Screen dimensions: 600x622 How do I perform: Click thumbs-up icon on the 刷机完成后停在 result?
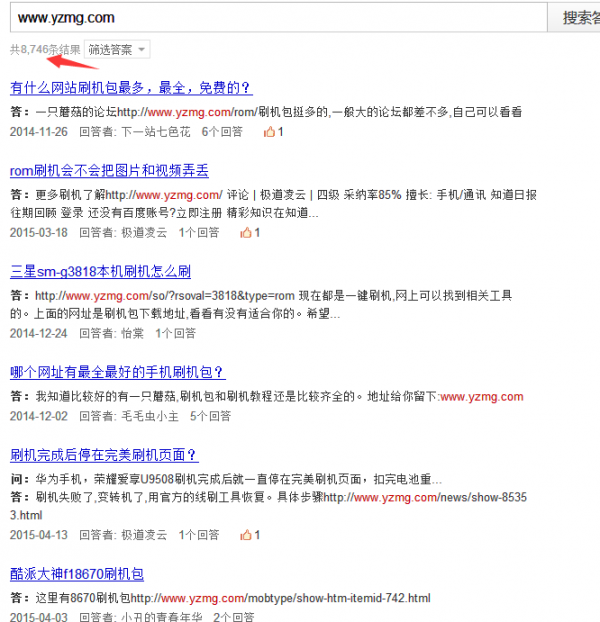pos(246,535)
